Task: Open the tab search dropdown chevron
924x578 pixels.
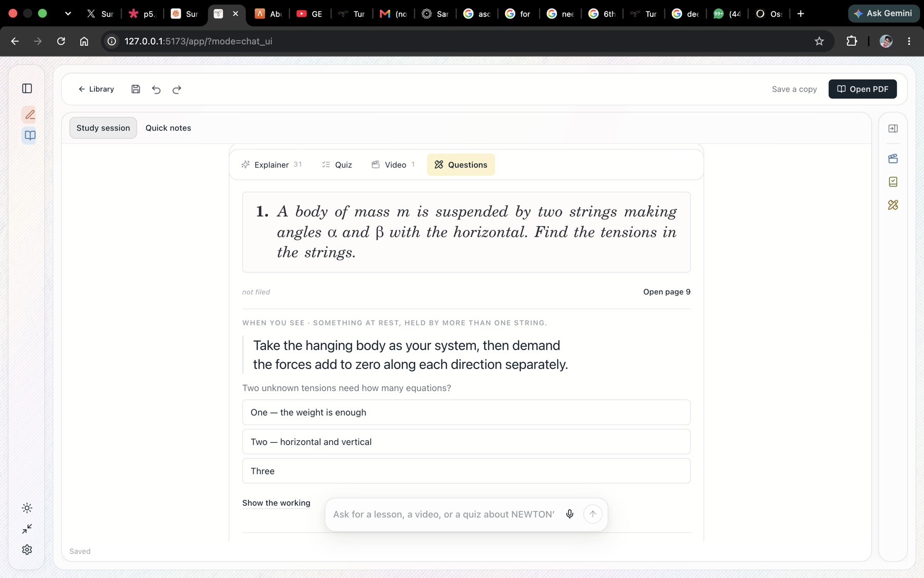Action: (68, 14)
